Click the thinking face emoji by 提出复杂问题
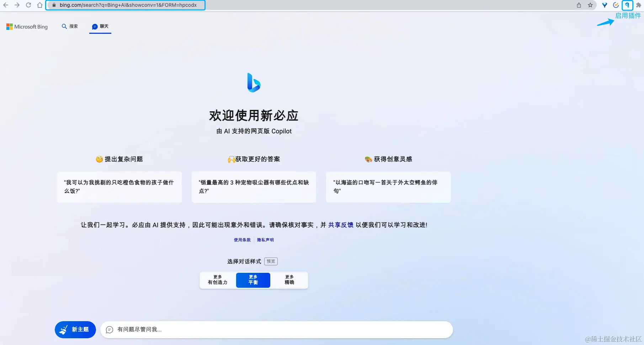 pos(100,159)
